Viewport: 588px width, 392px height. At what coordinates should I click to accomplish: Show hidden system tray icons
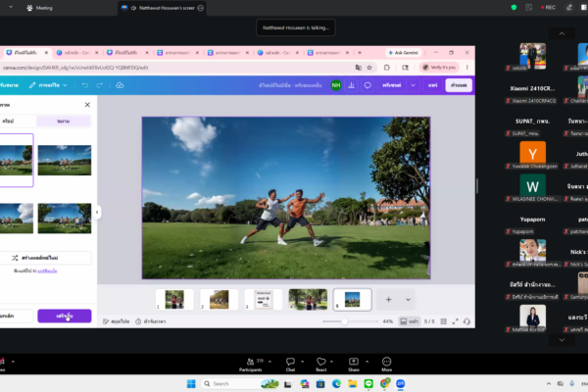click(548, 384)
